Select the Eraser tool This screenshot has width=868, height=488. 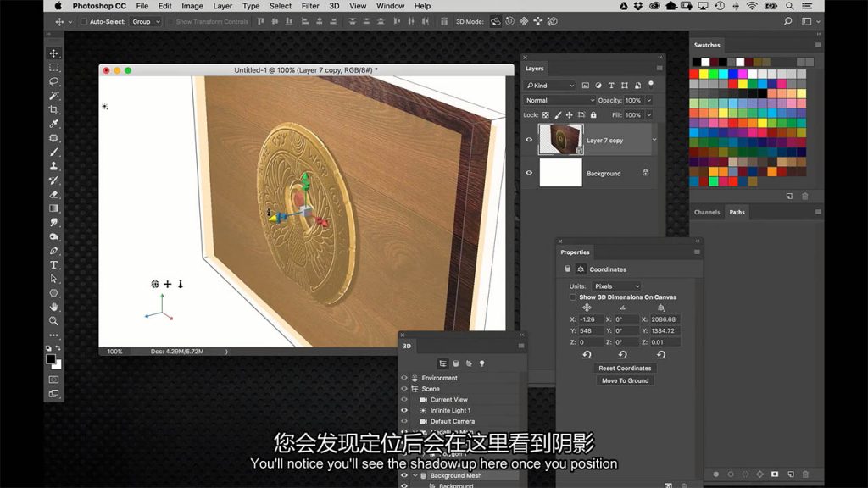tap(53, 194)
